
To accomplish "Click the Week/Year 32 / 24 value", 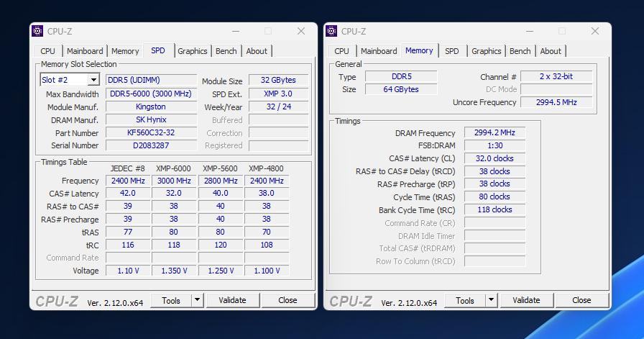I will [x=278, y=107].
